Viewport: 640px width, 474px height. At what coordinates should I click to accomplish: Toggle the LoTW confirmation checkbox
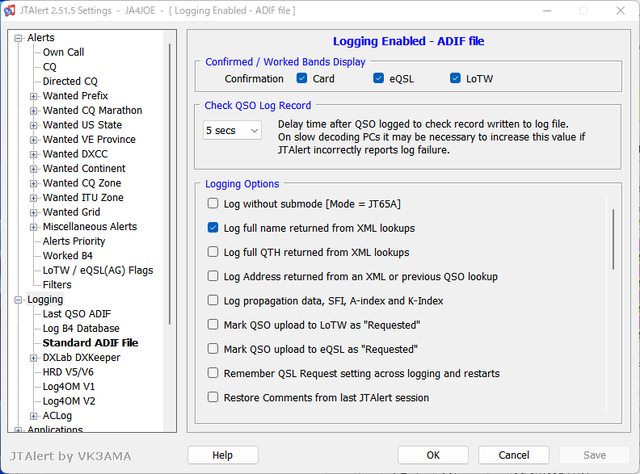point(455,78)
